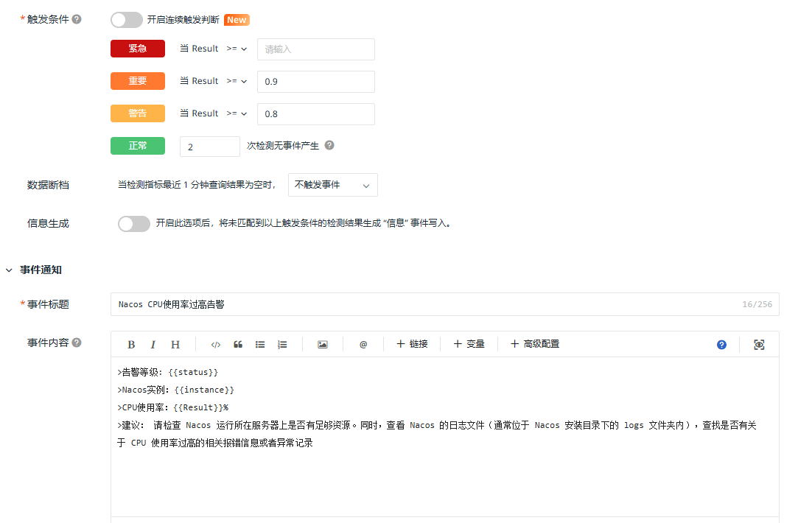Insert an ordered numbered list
The width and height of the screenshot is (812, 523).
pyautogui.click(x=282, y=344)
